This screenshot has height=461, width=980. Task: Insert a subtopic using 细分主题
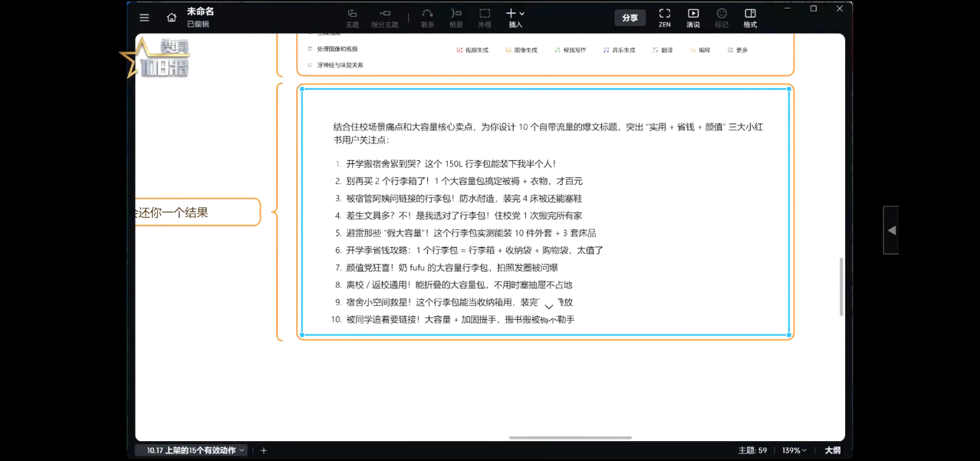385,18
